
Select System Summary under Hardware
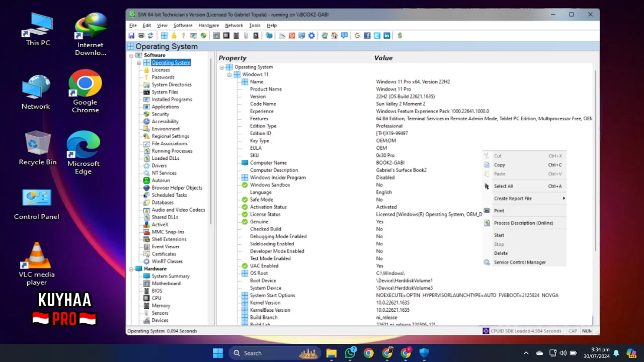(171, 276)
